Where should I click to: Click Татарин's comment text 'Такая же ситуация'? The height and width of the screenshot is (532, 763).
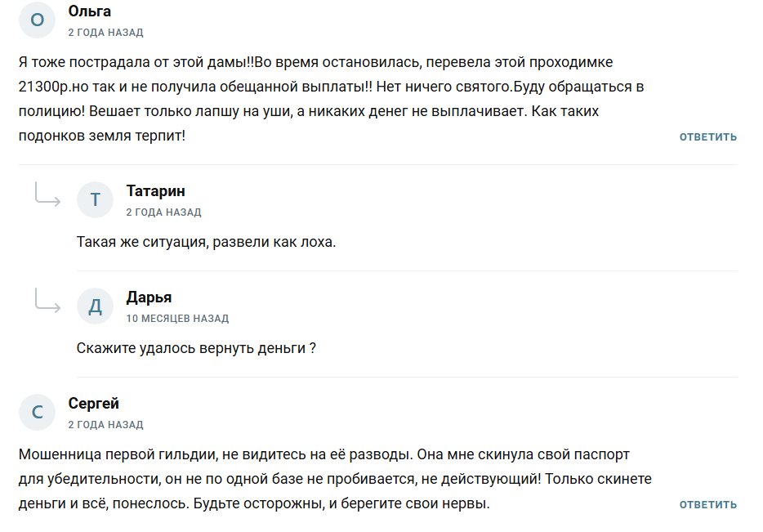[x=207, y=242]
